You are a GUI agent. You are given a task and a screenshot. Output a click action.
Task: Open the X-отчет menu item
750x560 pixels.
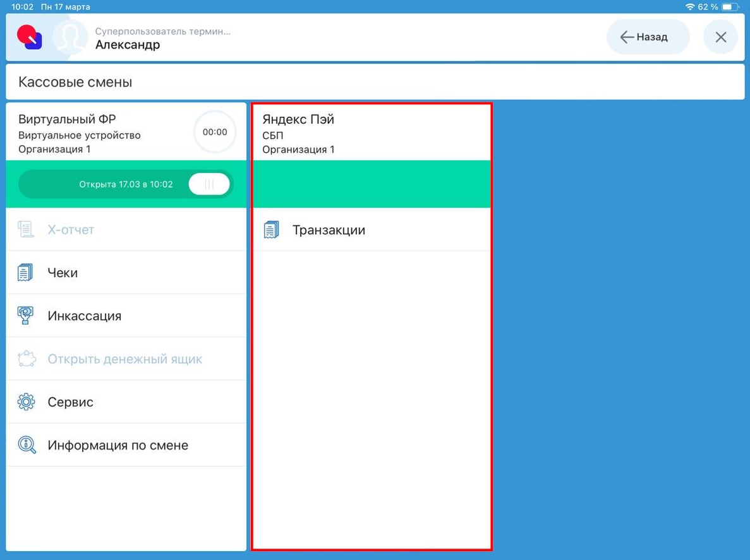(126, 229)
